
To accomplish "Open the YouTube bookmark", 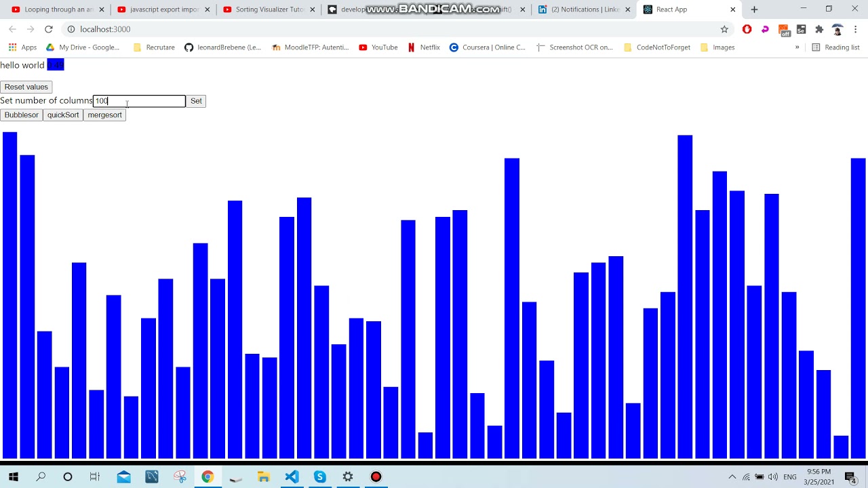I will 378,47.
